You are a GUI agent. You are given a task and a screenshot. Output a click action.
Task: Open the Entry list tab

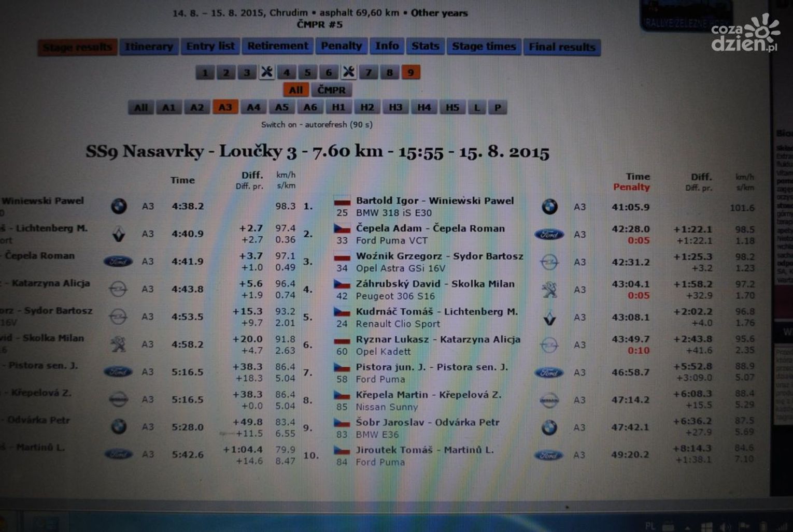tap(210, 47)
